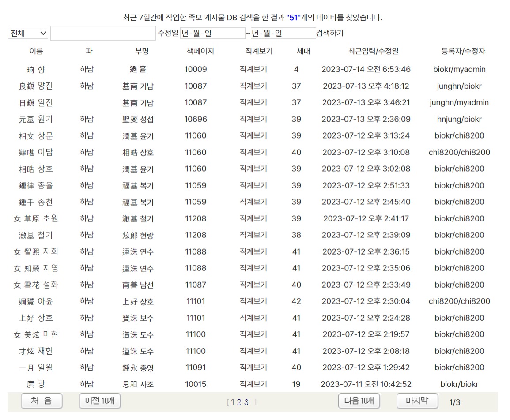Image resolution: width=510 pixels, height=420 pixels.
Task: Open 직계보기 for 女 草原 초원
Action: click(253, 218)
